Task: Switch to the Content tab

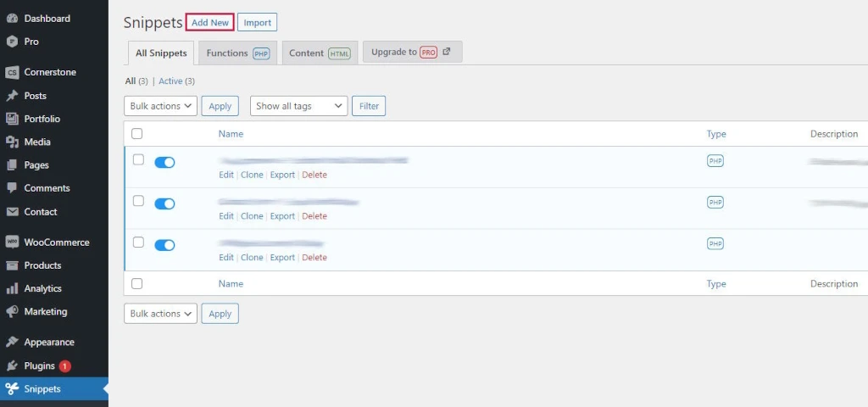Action: pos(320,53)
